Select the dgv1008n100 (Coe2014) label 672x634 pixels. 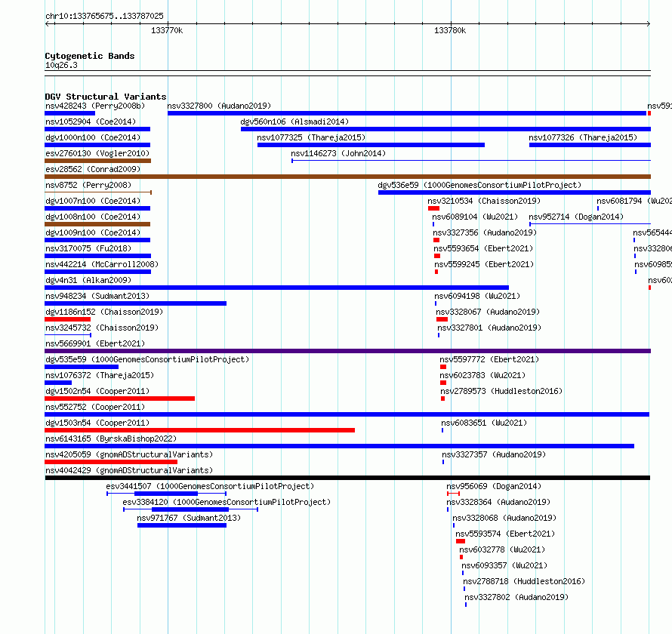(93, 217)
